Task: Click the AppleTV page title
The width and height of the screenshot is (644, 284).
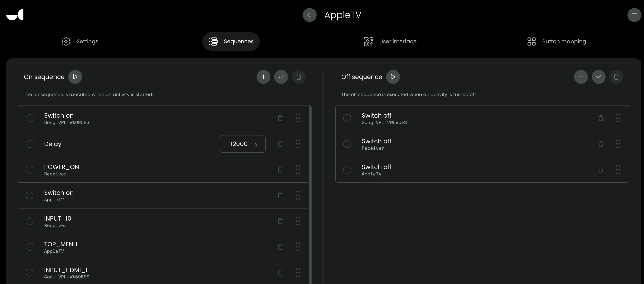Action: click(x=343, y=15)
